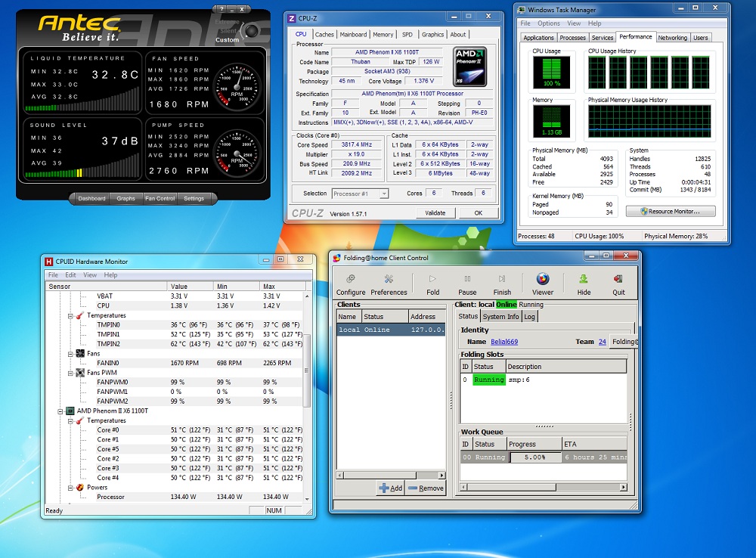
Task: Click the Sensor column header in Hardware Monitor
Action: coord(107,287)
